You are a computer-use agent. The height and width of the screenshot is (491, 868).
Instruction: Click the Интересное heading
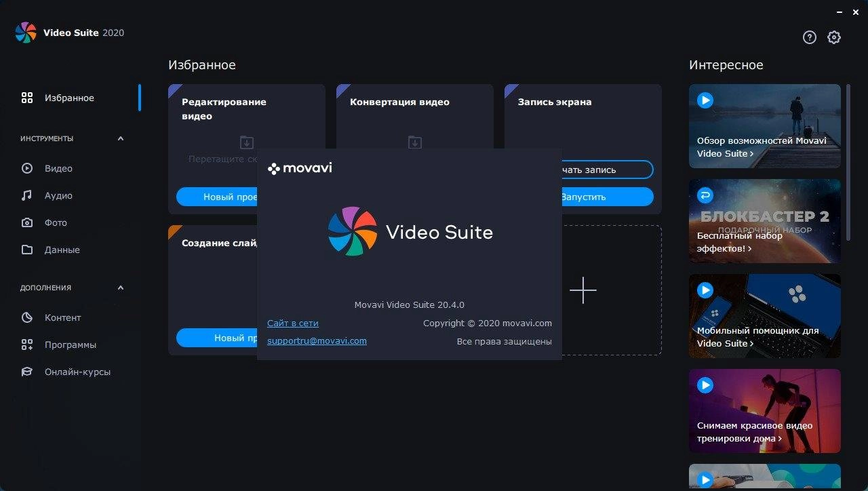coord(726,65)
